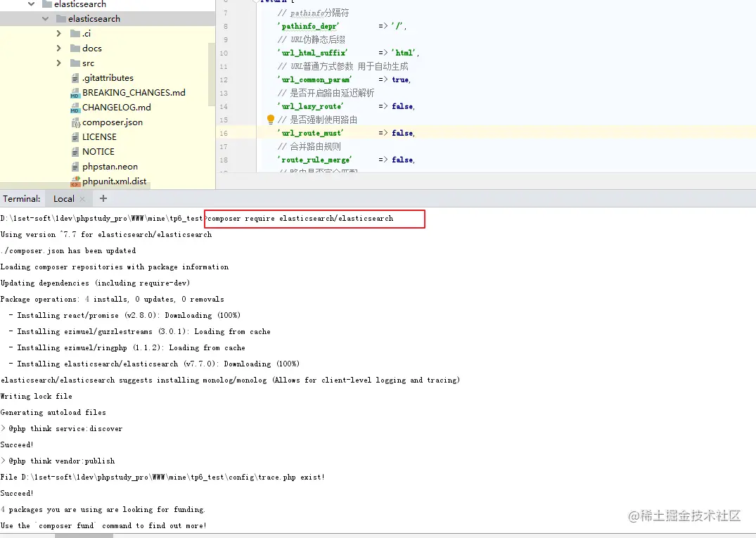Click the 'Writing lock file' terminal line
The image size is (756, 538).
point(36,396)
